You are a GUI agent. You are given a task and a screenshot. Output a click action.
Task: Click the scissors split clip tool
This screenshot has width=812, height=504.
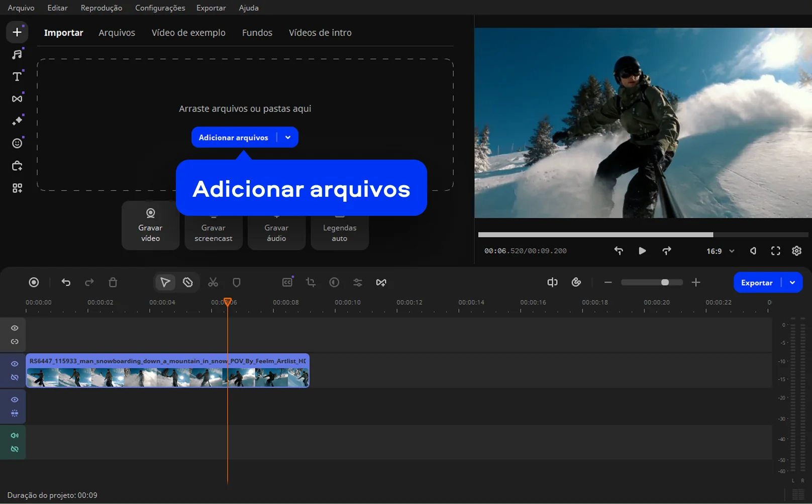coord(213,283)
